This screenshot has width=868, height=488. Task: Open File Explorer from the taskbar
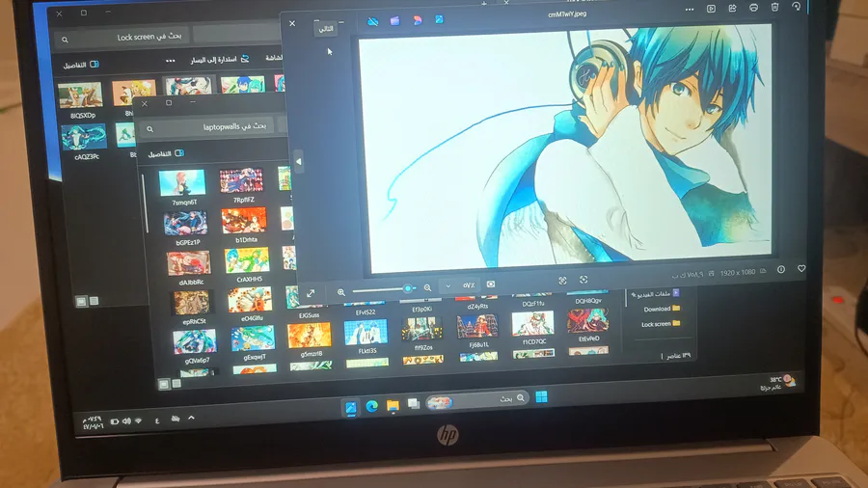(x=393, y=406)
